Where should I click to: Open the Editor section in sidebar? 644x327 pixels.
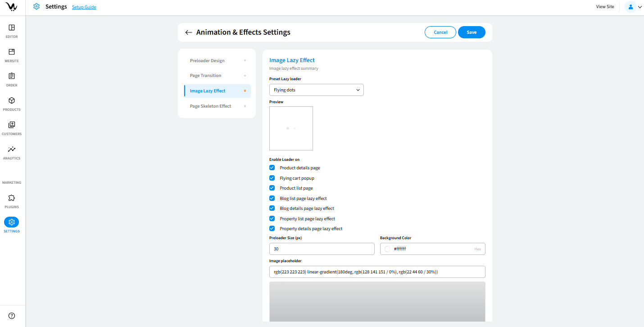tap(12, 28)
